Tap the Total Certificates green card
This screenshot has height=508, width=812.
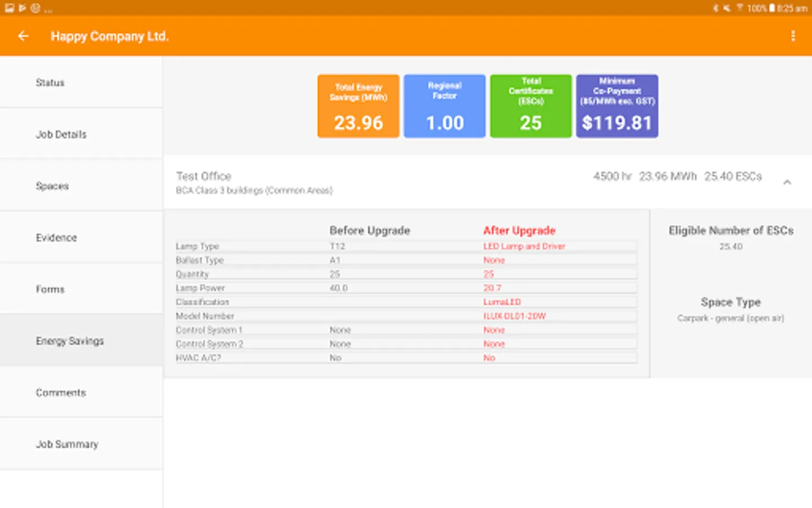coord(531,106)
